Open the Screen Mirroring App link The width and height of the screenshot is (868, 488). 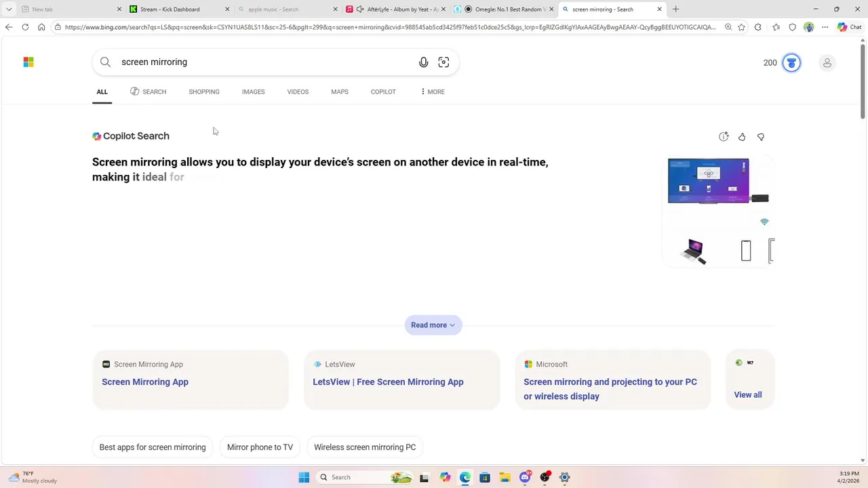145,382
